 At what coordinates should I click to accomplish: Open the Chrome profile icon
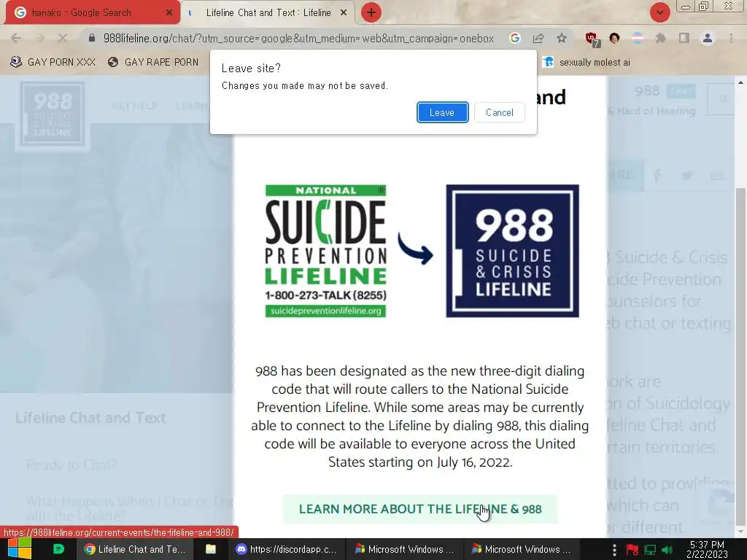click(x=708, y=38)
